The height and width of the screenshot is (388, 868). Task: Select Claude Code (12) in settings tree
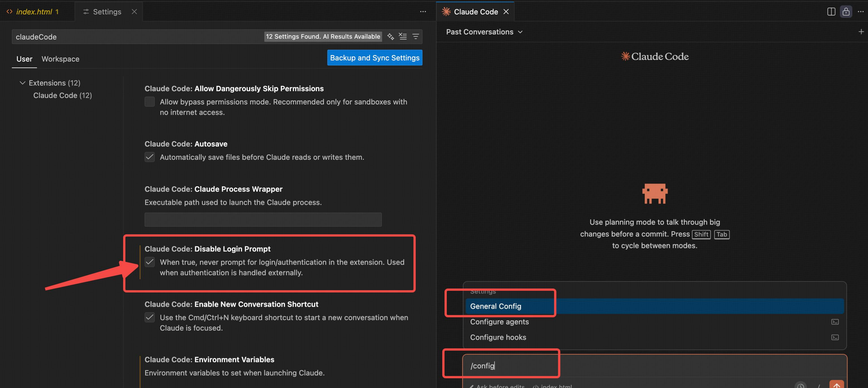(x=62, y=95)
